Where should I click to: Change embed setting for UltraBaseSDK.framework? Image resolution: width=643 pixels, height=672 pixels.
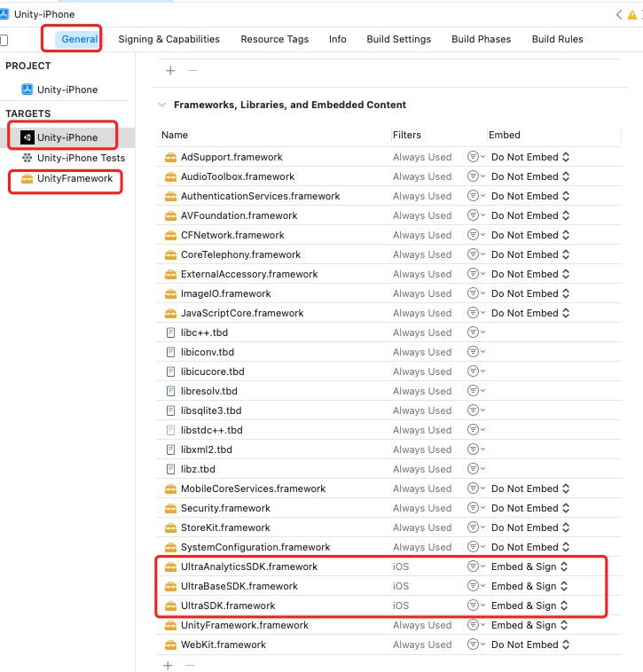pos(529,586)
